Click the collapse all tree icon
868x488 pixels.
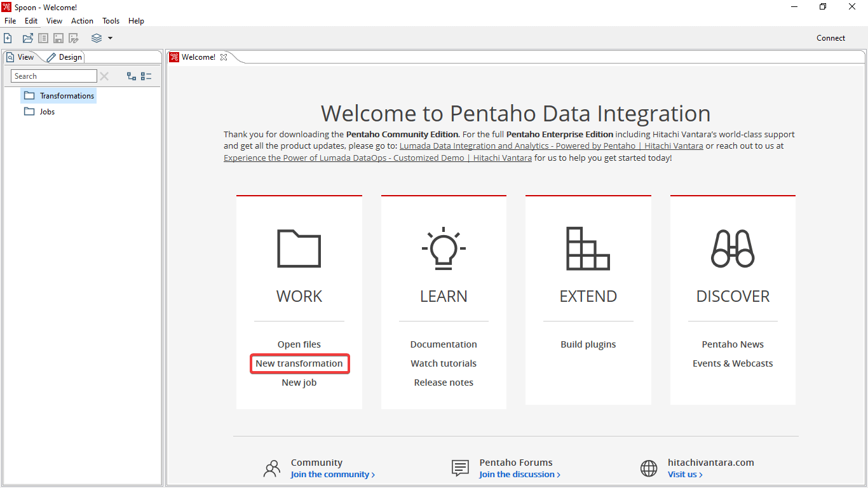tap(146, 76)
